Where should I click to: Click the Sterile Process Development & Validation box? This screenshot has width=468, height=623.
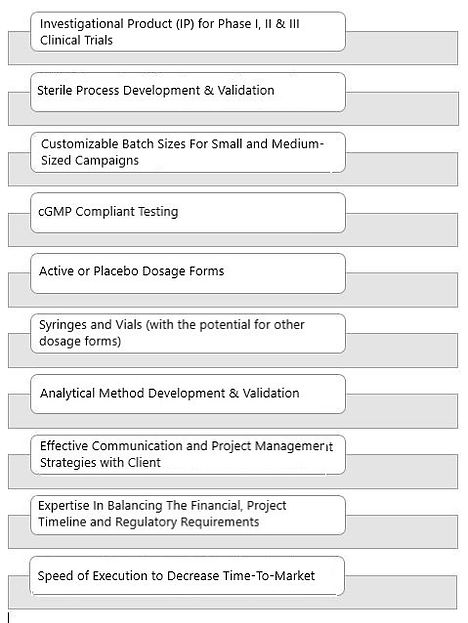[188, 92]
